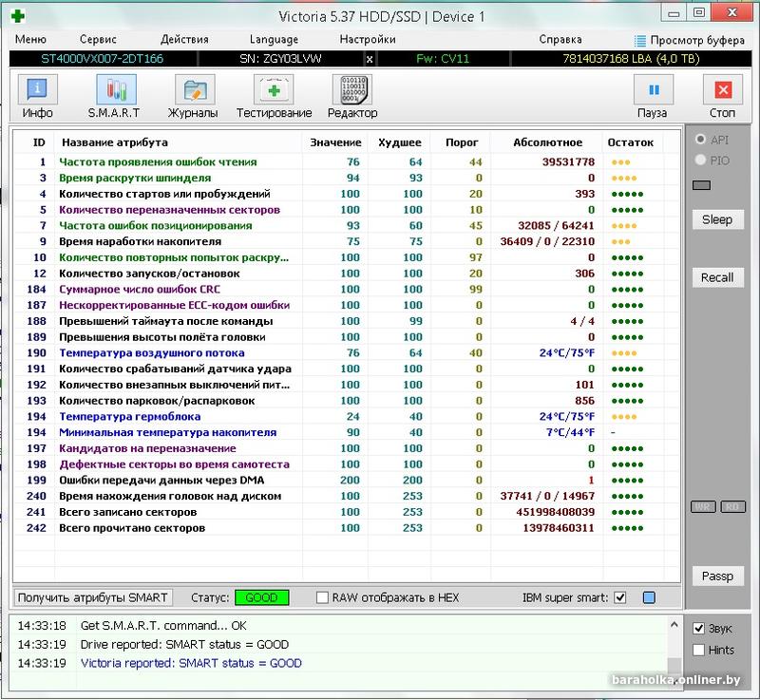The width and height of the screenshot is (760, 700).
Task: Click the Passp button
Action: click(x=717, y=576)
